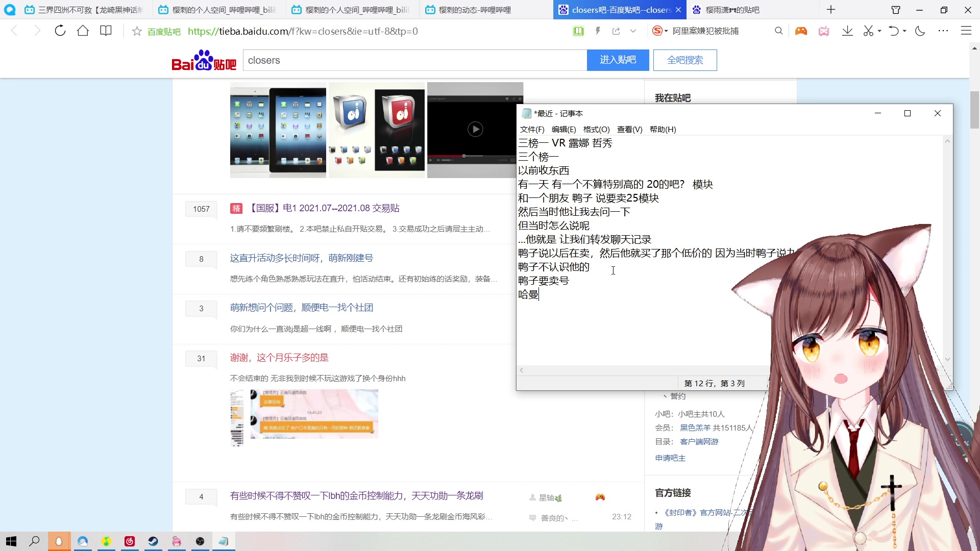Open Windows taskbar search
The height and width of the screenshot is (551, 980).
point(35,541)
